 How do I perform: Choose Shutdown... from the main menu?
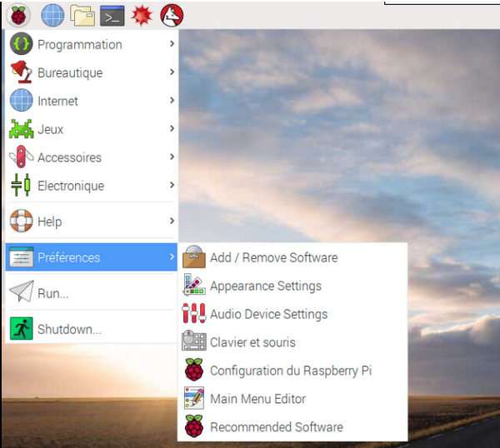92,329
